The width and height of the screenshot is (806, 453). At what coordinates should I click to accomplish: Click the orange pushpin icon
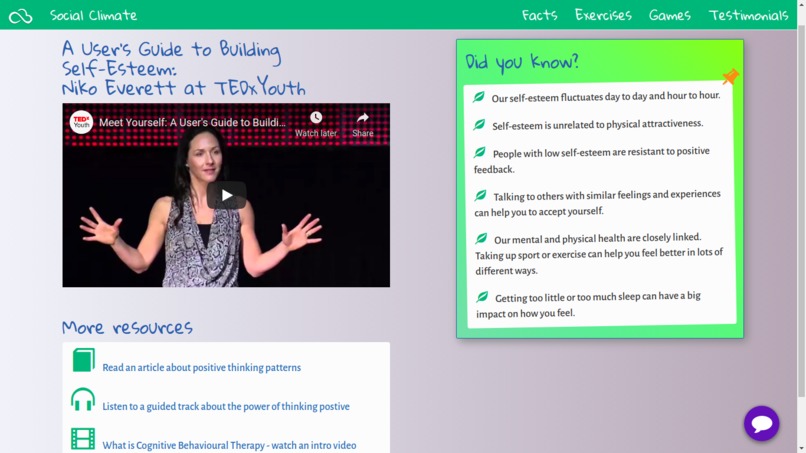pyautogui.click(x=730, y=77)
